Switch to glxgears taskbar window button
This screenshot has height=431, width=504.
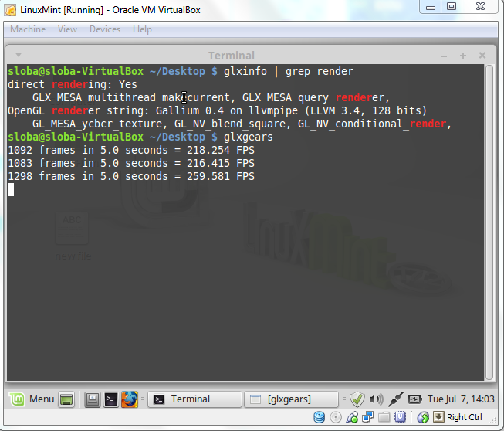(291, 399)
